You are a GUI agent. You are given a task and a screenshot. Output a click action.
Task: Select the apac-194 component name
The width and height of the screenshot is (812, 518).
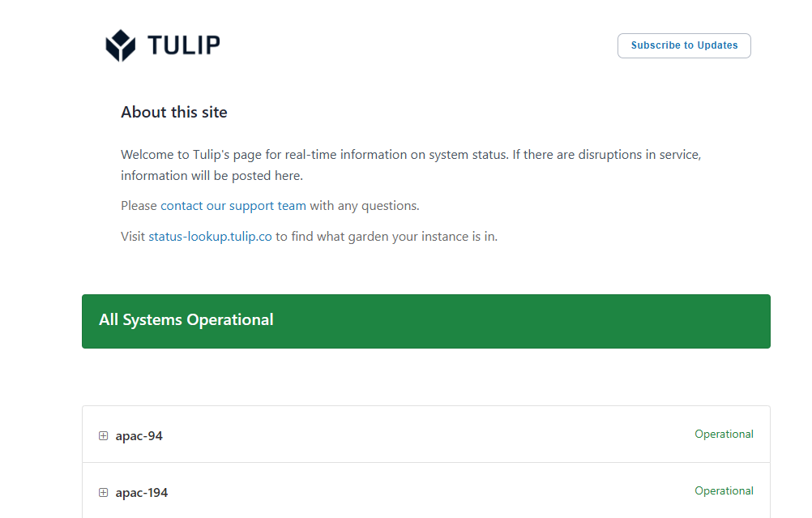(x=141, y=492)
